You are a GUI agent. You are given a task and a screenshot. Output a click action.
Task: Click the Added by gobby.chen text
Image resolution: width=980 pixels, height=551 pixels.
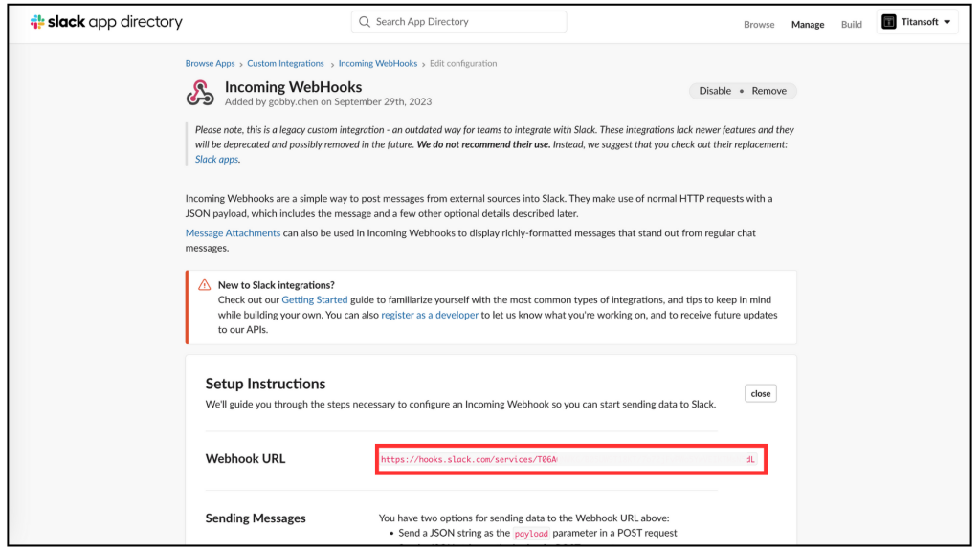328,101
